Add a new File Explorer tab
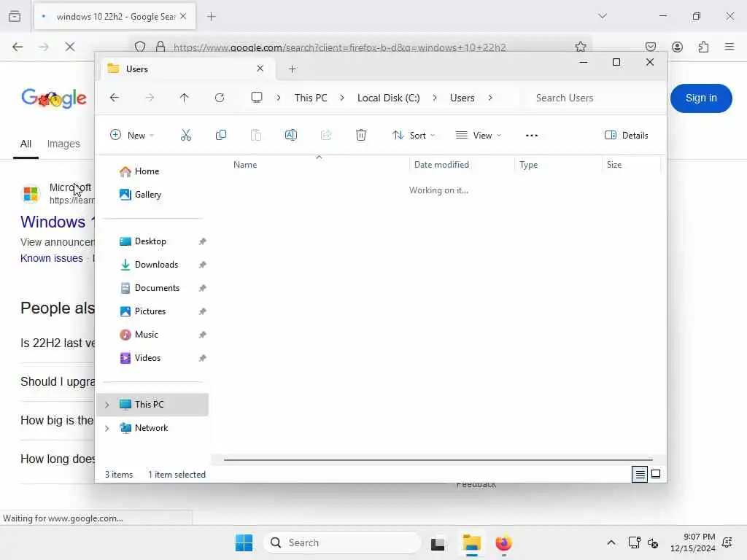The width and height of the screenshot is (747, 560). tap(293, 69)
